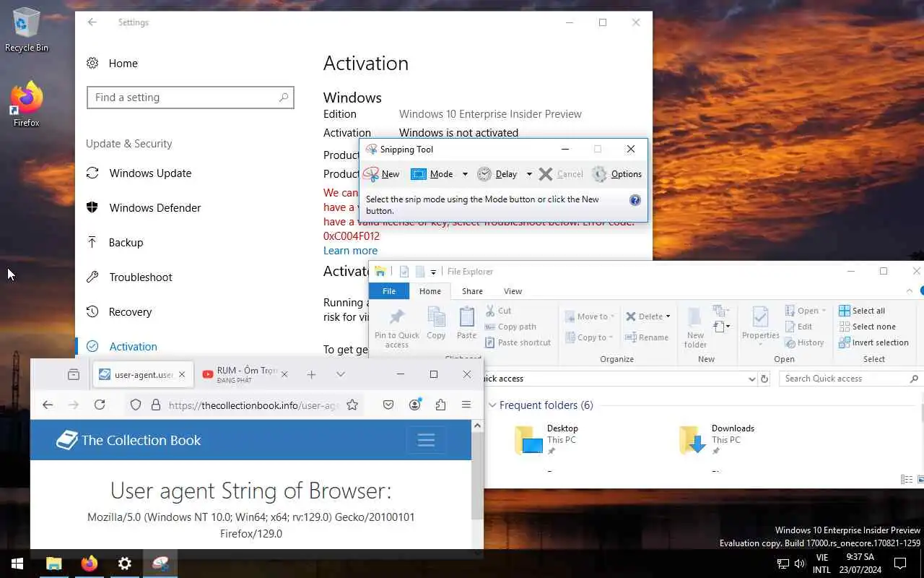Open the Move to dropdown
Screen dimensions: 924x578
pos(590,316)
